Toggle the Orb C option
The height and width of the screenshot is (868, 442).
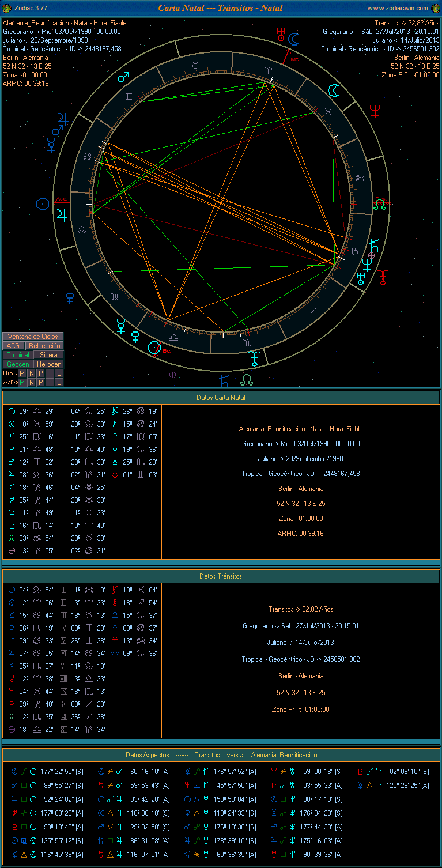[59, 373]
